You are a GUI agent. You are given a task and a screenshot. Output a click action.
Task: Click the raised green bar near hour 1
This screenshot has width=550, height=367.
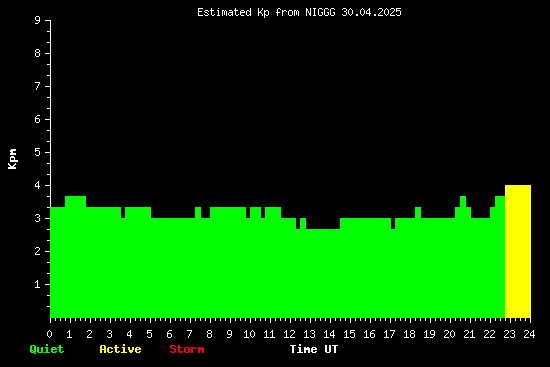click(x=75, y=202)
